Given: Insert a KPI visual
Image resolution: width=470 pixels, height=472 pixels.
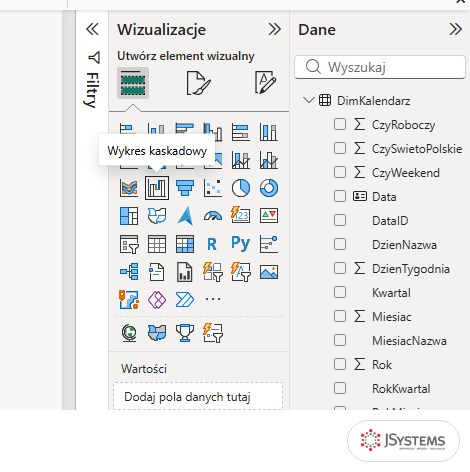Looking at the screenshot, I should 269,216.
